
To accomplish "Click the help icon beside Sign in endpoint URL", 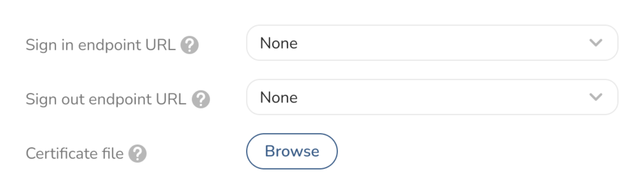I will click(190, 45).
